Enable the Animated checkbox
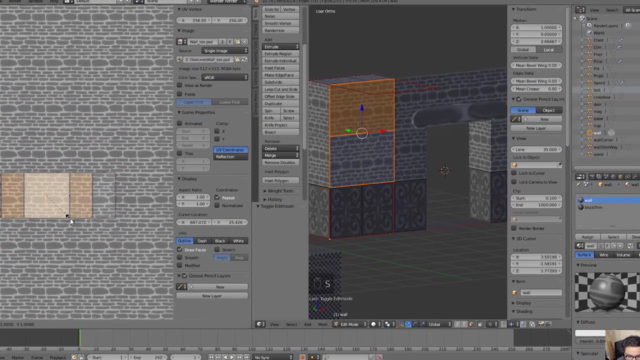640x360 pixels. click(x=180, y=123)
